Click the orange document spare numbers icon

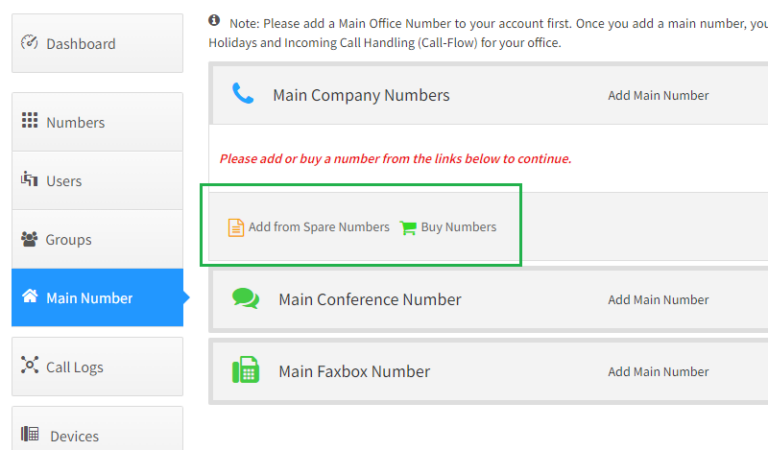click(236, 228)
